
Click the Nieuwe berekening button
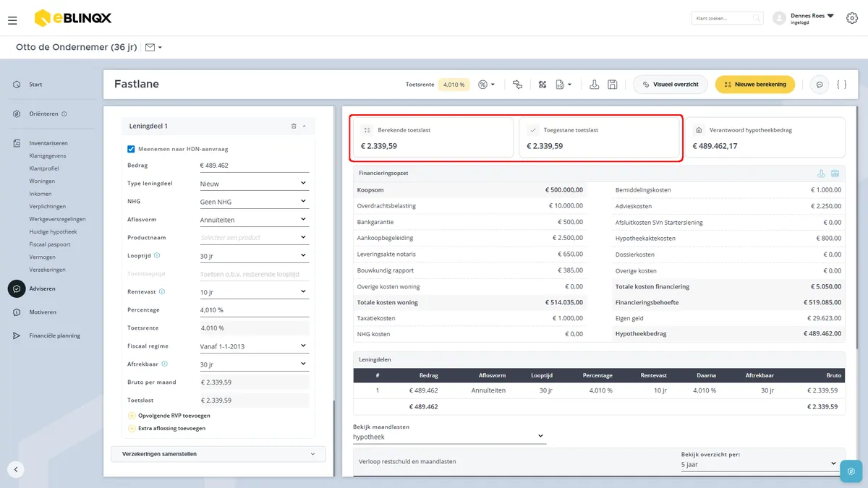point(755,85)
